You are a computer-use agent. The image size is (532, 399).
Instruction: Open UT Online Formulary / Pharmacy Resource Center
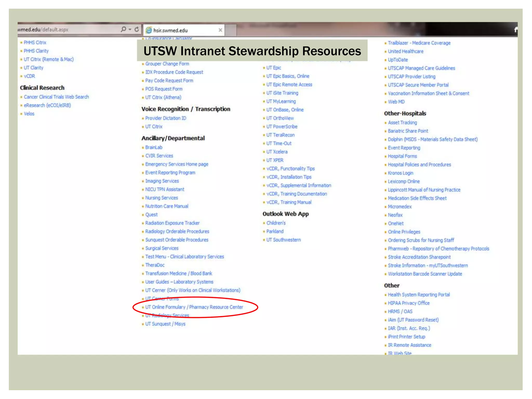tap(194, 307)
